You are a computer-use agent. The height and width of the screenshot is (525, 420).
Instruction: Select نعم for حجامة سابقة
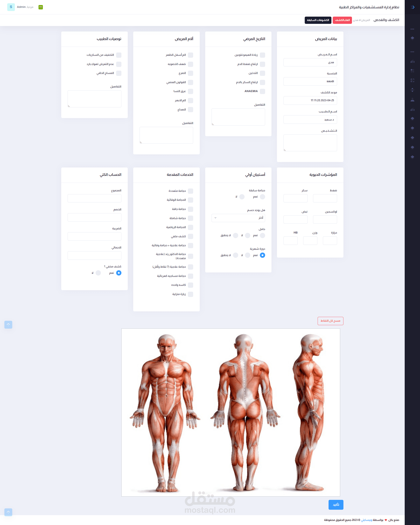coord(262,197)
